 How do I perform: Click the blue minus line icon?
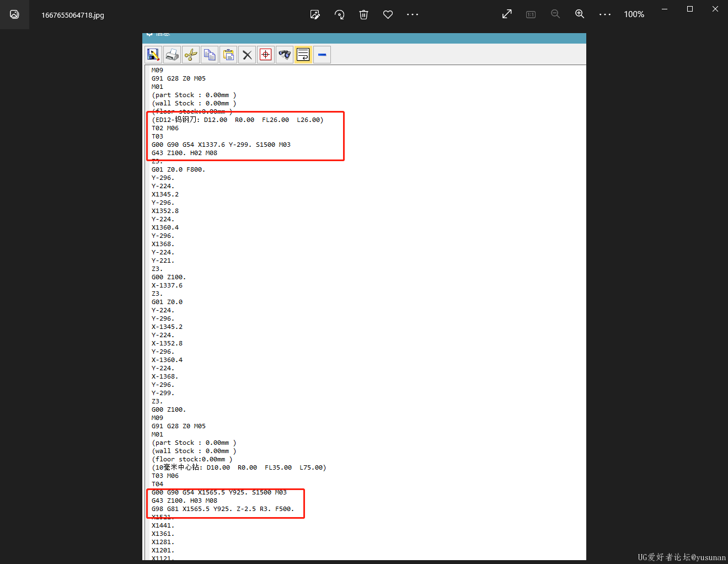[322, 55]
